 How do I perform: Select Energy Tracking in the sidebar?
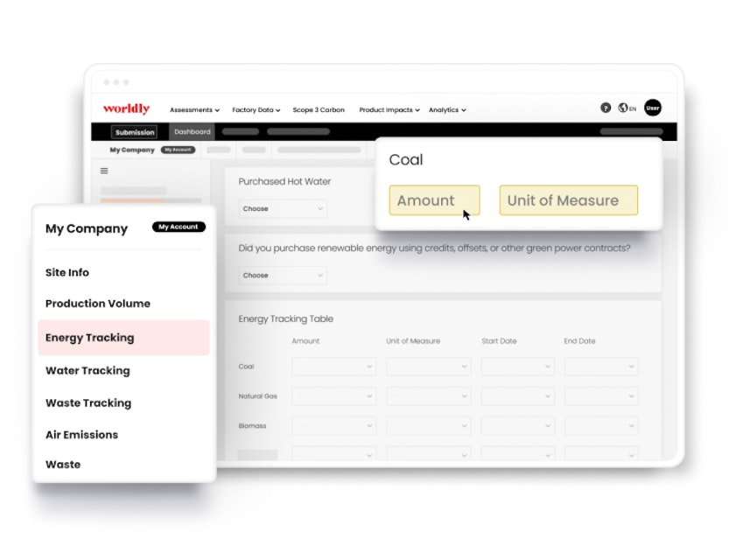tap(89, 337)
